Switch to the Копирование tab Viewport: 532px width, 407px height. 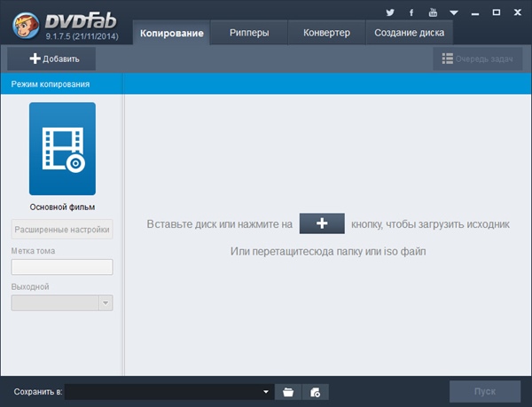[173, 33]
